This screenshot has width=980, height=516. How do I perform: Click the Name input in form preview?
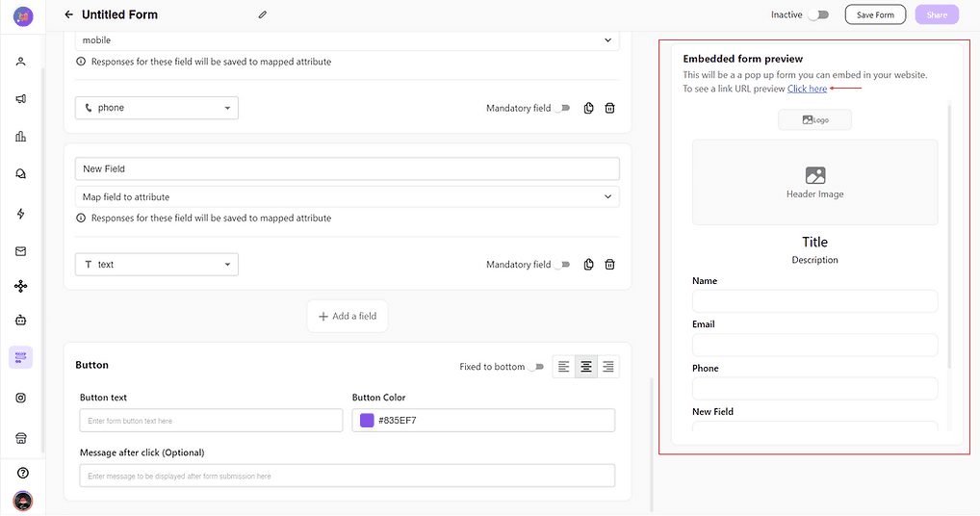click(x=815, y=301)
